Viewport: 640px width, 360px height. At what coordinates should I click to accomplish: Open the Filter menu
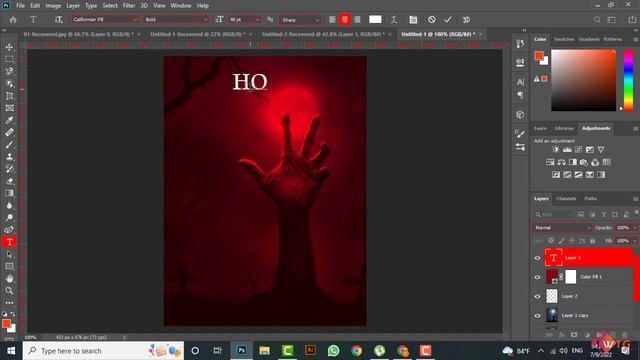tap(129, 6)
